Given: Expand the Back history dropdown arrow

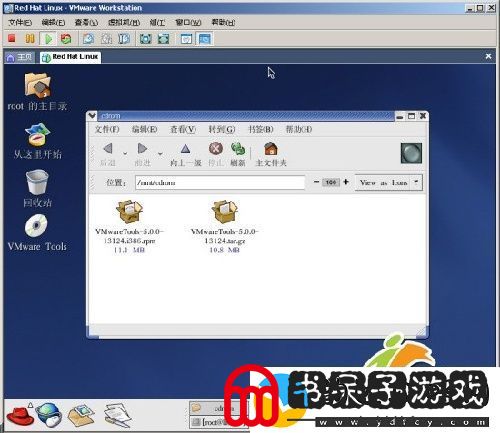Looking at the screenshot, I should pos(125,154).
